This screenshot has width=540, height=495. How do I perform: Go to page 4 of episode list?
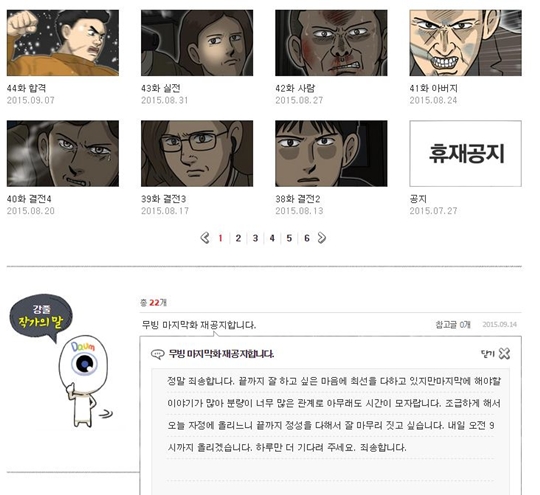(x=272, y=238)
